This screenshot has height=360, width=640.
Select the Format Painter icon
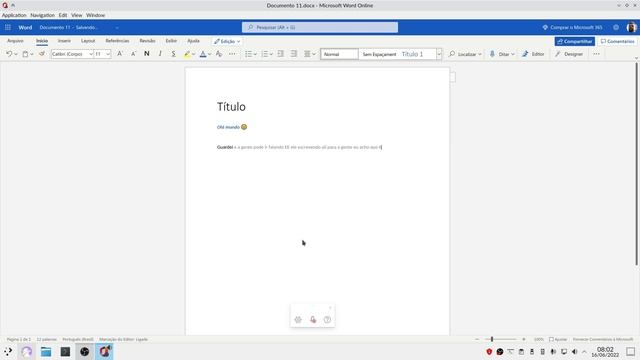click(42, 54)
